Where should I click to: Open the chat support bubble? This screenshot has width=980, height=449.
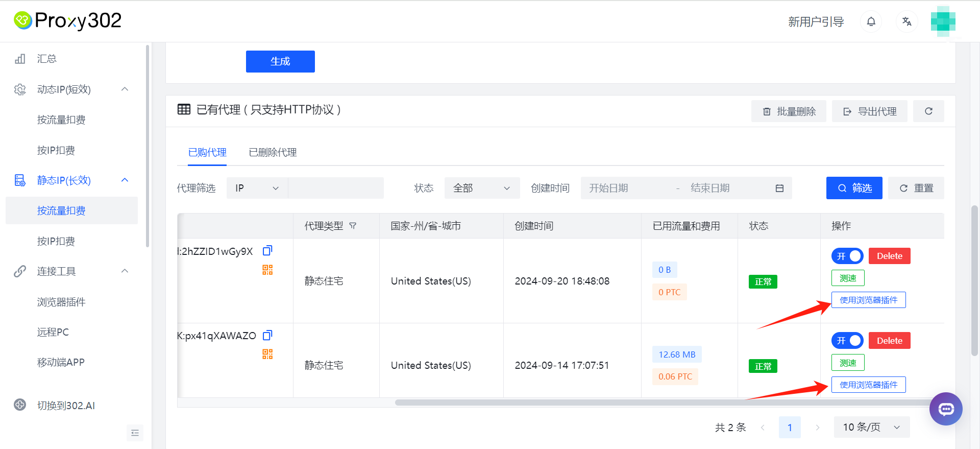coord(946,409)
